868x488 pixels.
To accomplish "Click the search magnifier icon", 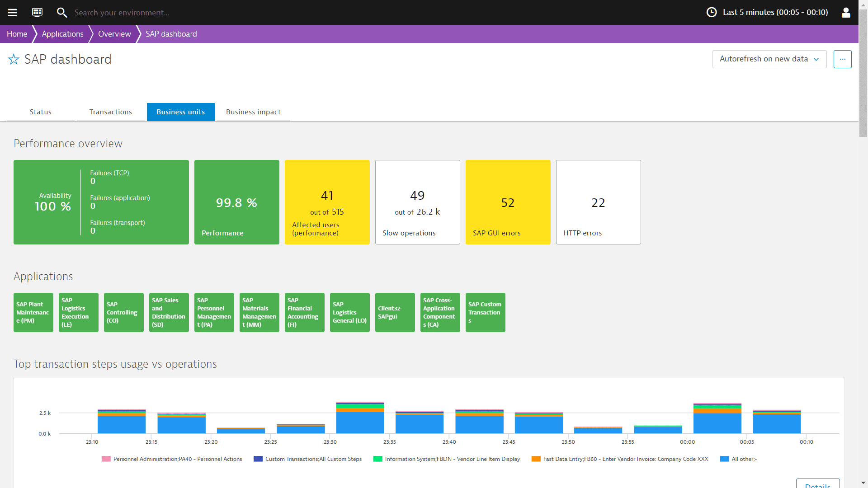I will click(x=62, y=12).
